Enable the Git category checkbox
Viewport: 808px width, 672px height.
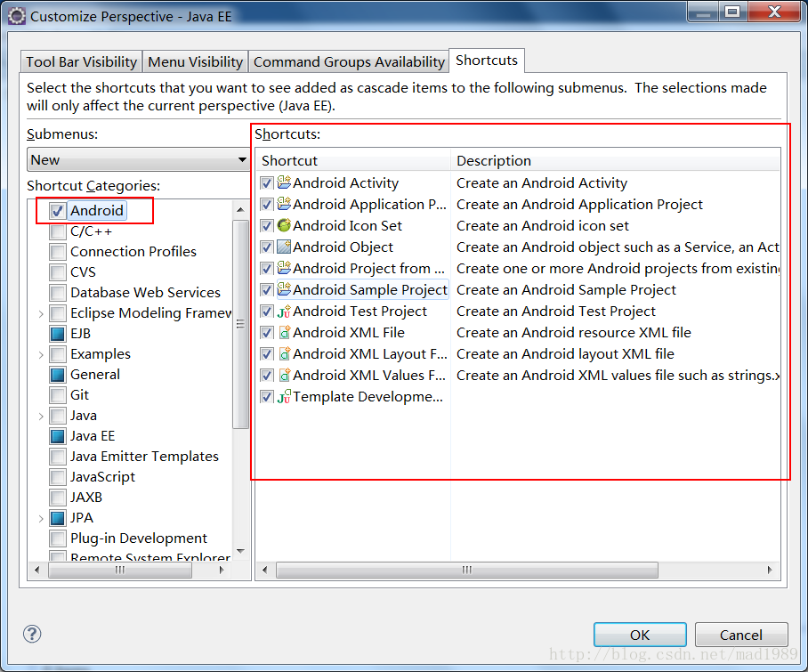click(x=57, y=395)
